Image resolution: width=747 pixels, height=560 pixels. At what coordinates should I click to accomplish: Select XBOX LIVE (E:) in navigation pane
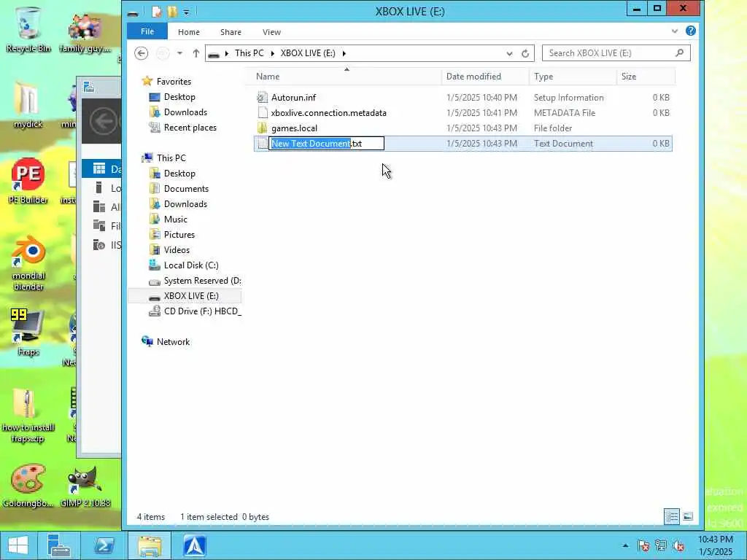click(191, 296)
